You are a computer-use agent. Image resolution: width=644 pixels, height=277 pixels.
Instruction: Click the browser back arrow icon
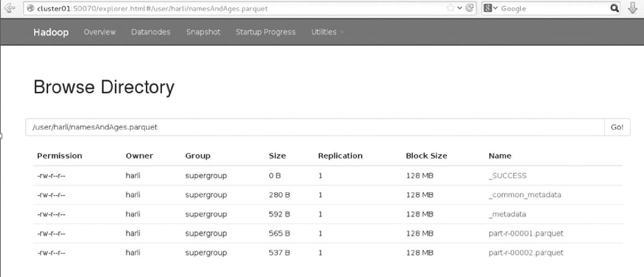(x=9, y=8)
